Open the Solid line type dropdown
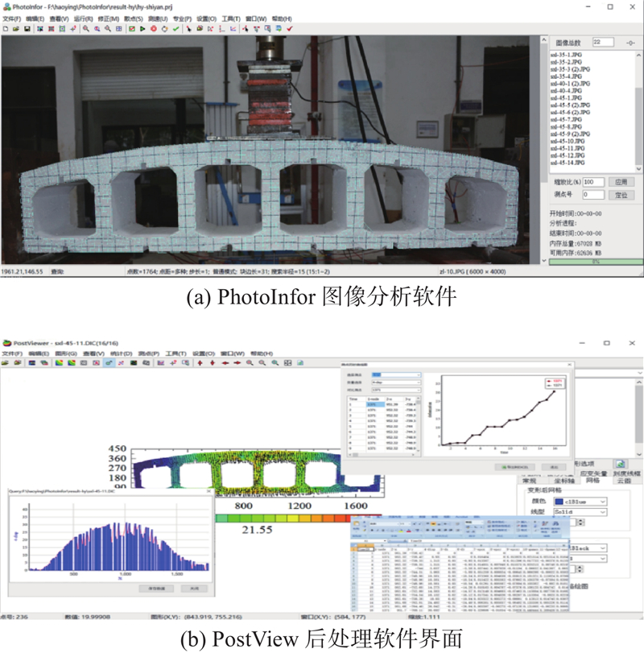This screenshot has height=653, width=644. [580, 512]
